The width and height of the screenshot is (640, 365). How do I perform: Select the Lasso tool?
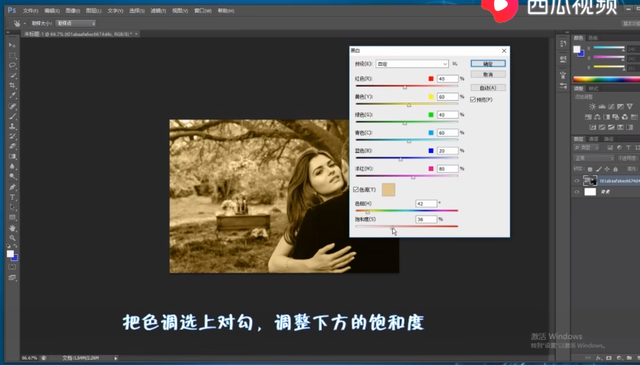click(x=12, y=65)
